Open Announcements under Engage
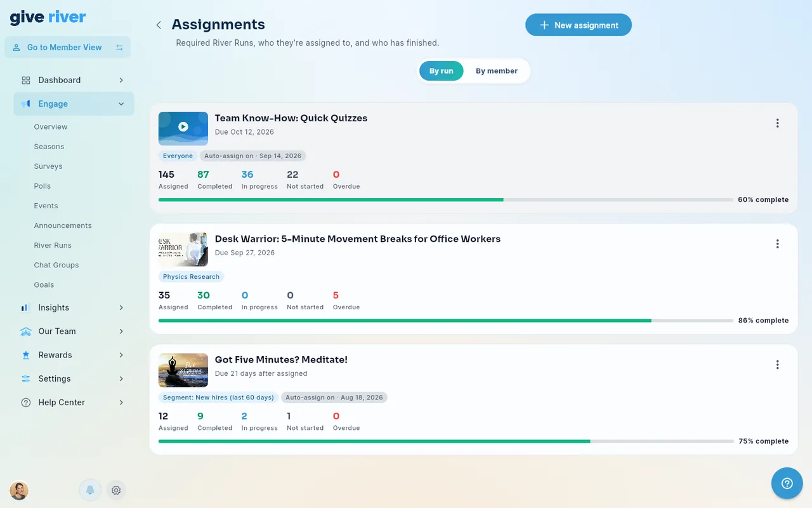This screenshot has height=508, width=812. [x=63, y=225]
